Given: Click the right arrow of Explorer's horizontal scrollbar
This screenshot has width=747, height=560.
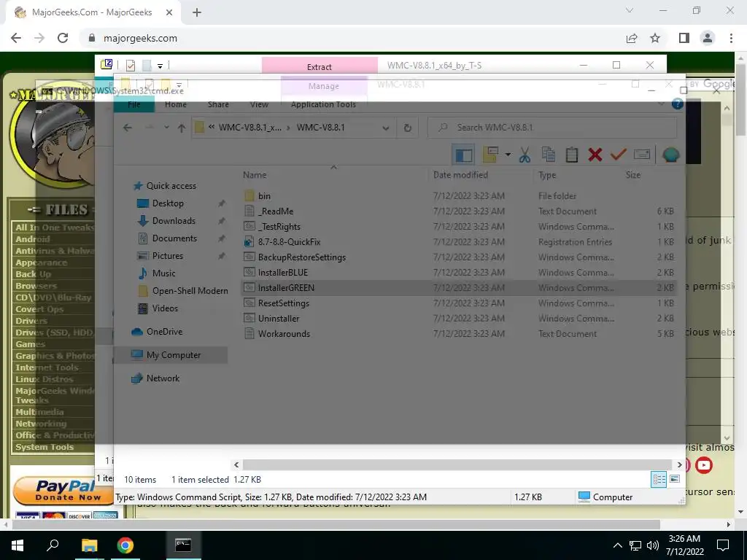Looking at the screenshot, I should (679, 464).
